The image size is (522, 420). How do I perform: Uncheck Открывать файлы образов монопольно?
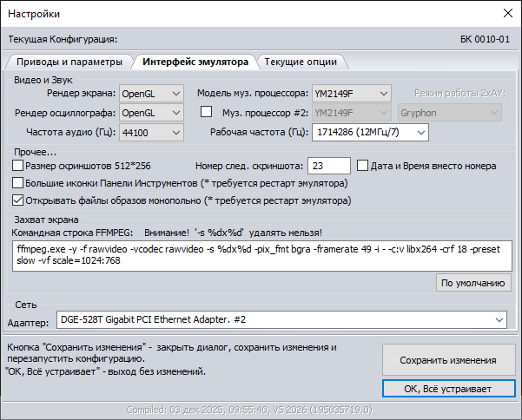coord(18,200)
